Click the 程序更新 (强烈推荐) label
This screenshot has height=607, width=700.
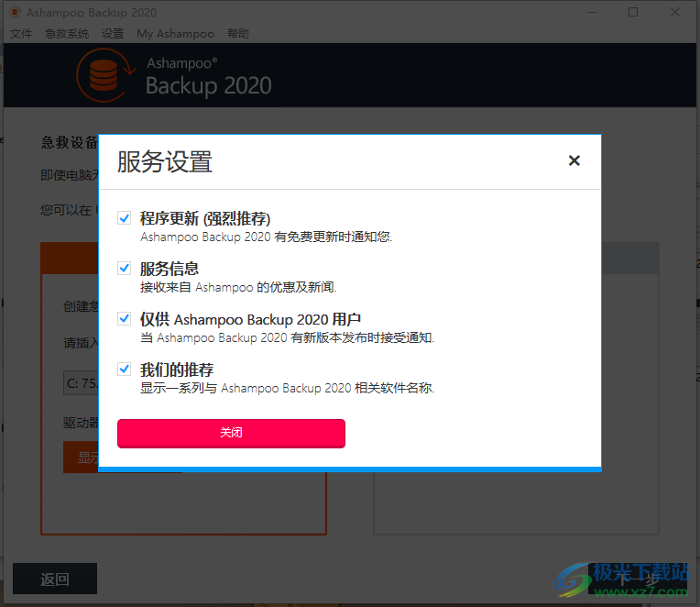205,218
